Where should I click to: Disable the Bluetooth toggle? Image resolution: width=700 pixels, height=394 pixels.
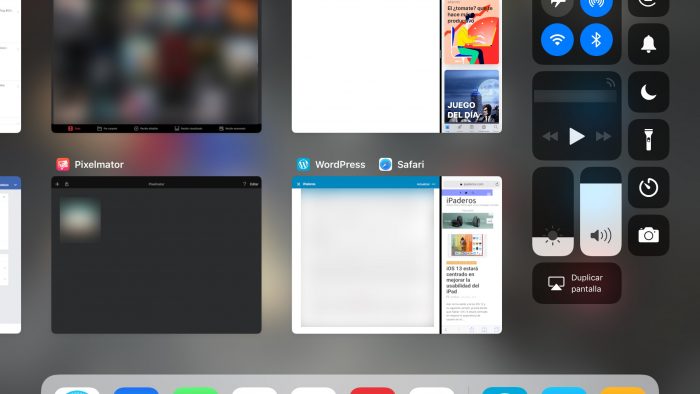click(x=596, y=40)
